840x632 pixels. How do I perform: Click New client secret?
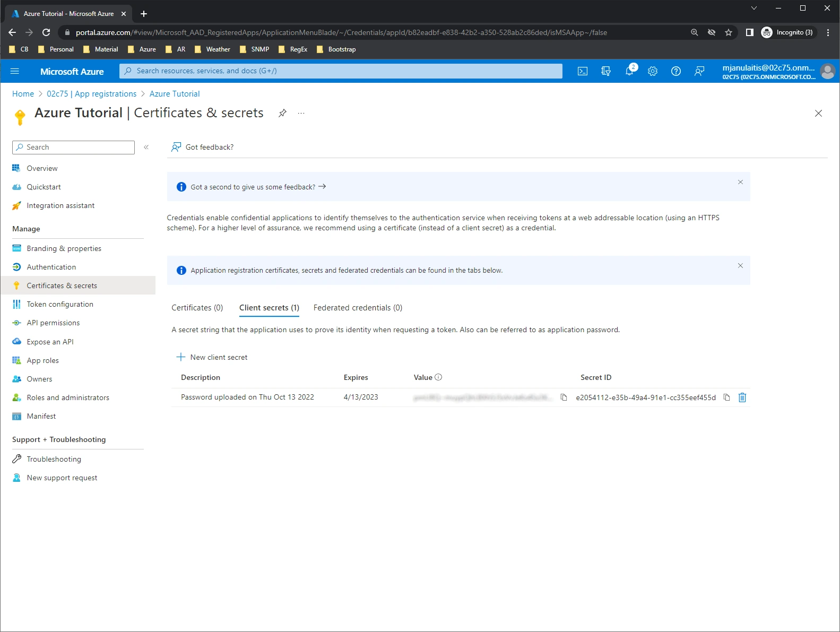point(212,357)
